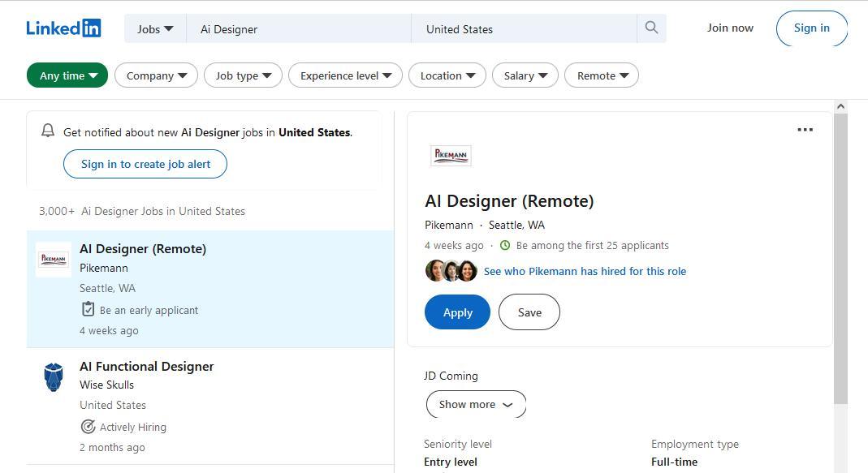Viewport: 868px width, 473px height.
Task: Open See who Pikemann has hired link
Action: coord(585,271)
